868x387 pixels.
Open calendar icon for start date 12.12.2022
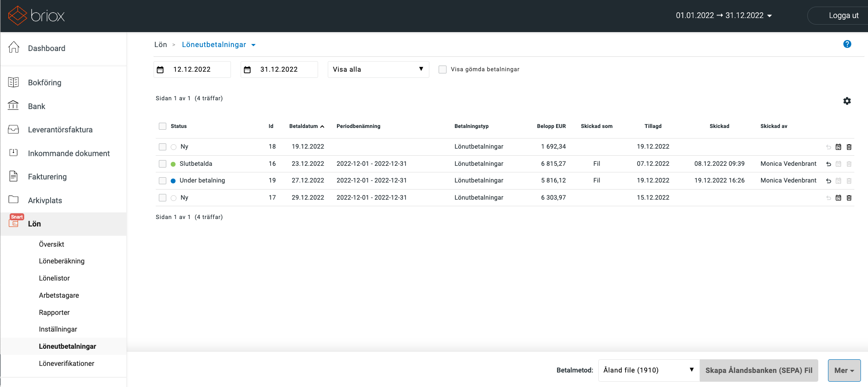coord(161,69)
